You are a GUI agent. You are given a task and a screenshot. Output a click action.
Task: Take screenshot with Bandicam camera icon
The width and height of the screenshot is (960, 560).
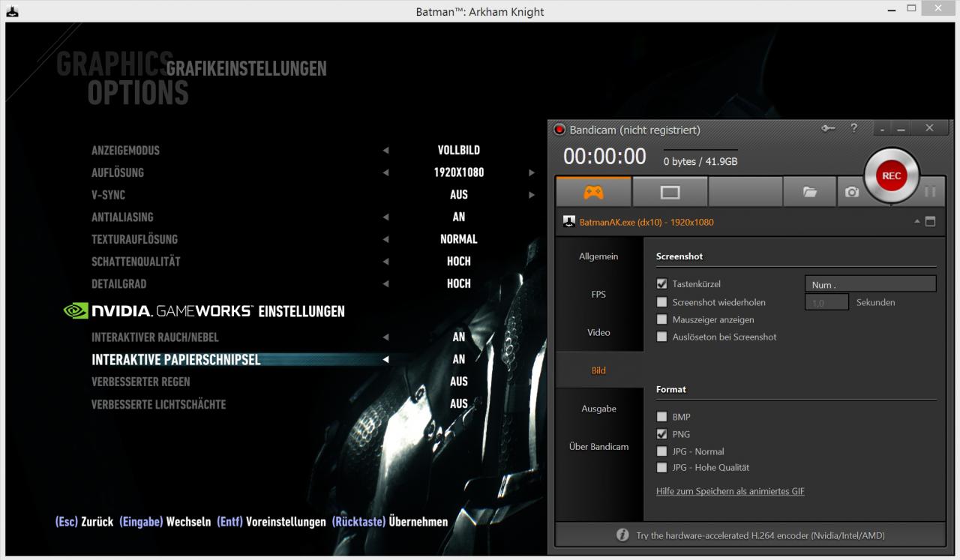(852, 192)
